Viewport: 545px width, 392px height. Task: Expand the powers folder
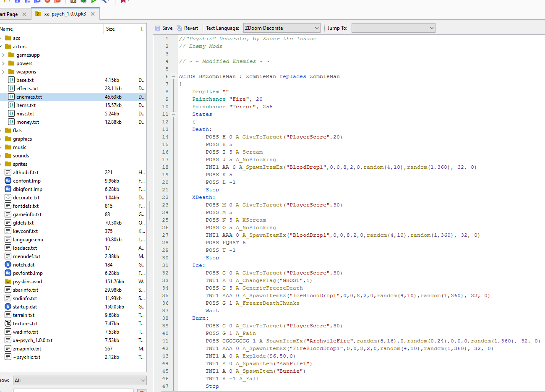coord(3,63)
